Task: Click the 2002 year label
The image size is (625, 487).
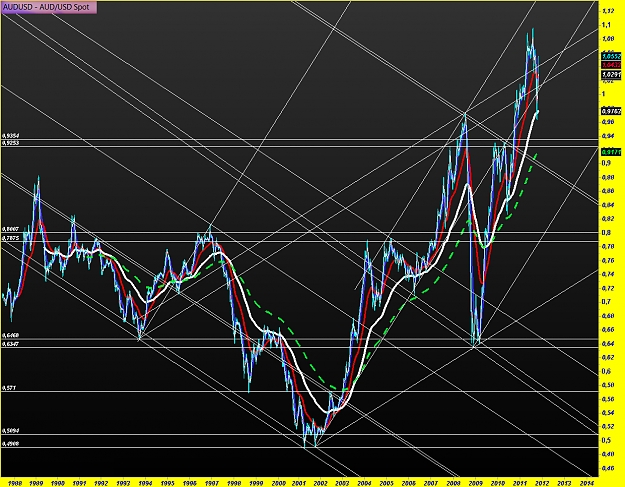Action: tap(320, 483)
